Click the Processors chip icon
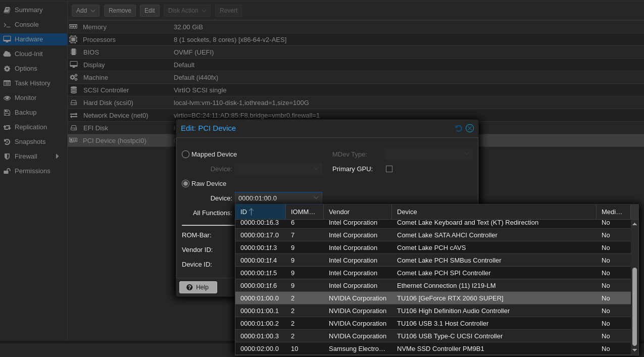644x357 pixels. 73,39
